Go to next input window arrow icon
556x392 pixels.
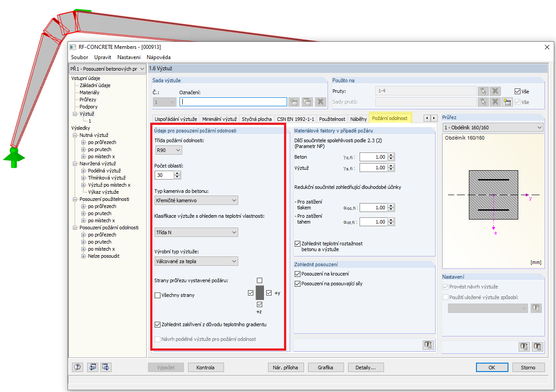(x=106, y=367)
